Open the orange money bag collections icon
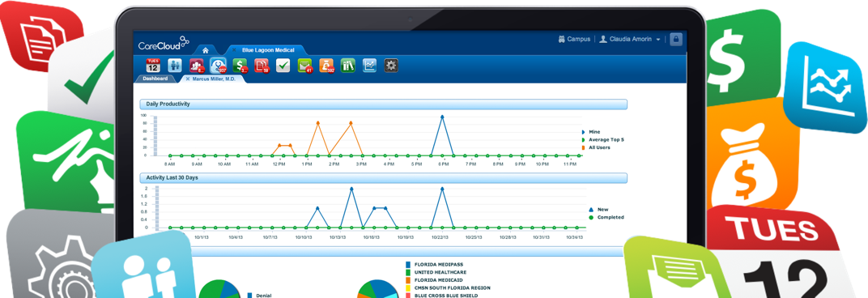Image resolution: width=868 pixels, height=298 pixels. coord(326,66)
